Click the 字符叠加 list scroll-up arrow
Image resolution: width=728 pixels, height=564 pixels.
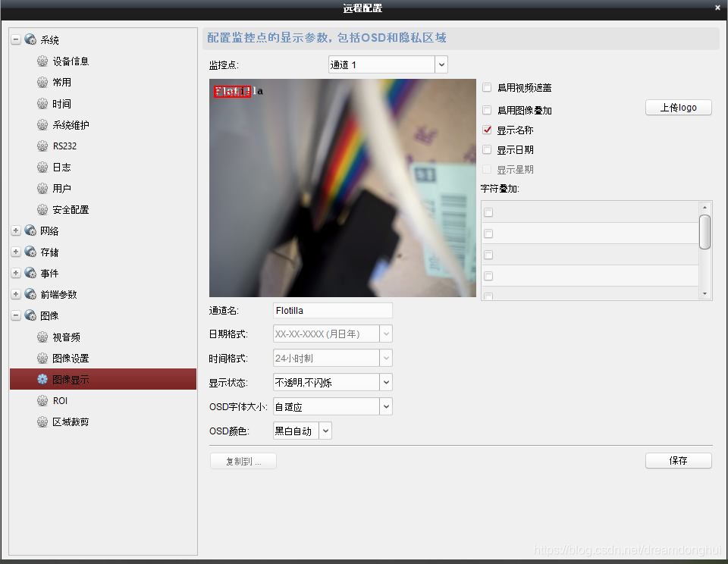(x=704, y=208)
